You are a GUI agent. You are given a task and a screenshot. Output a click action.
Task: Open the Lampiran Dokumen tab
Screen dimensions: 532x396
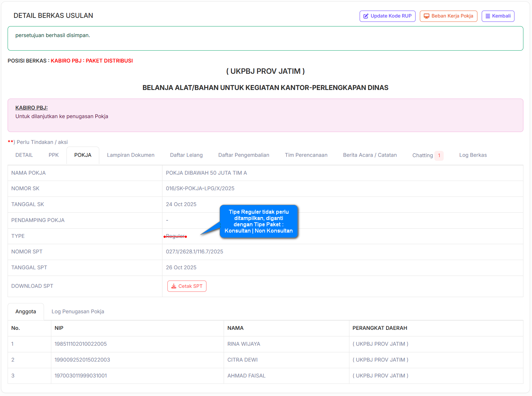(x=131, y=155)
